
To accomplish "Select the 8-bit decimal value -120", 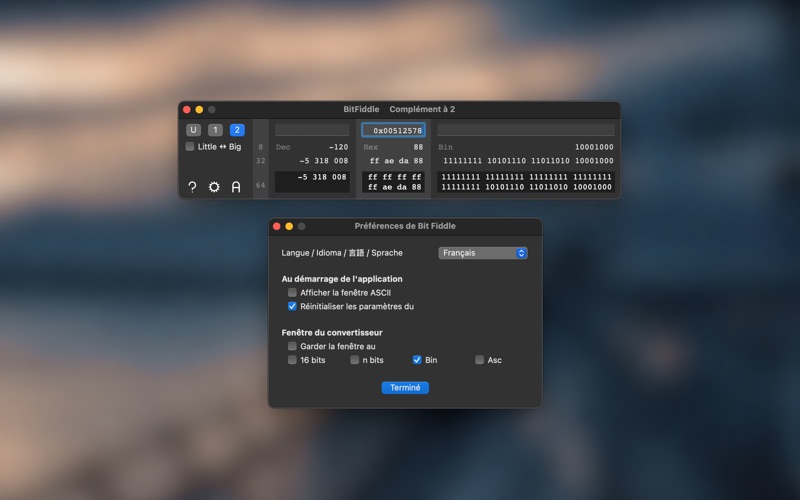I will click(338, 147).
